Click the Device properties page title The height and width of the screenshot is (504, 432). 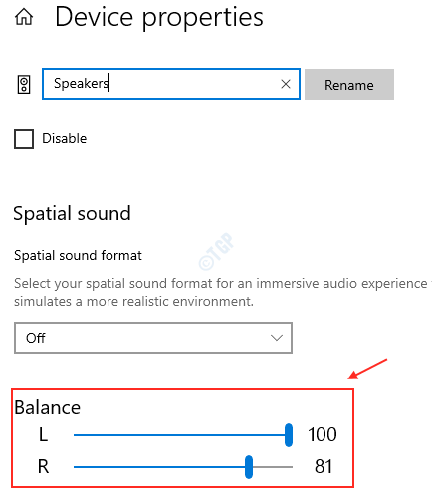(x=159, y=17)
